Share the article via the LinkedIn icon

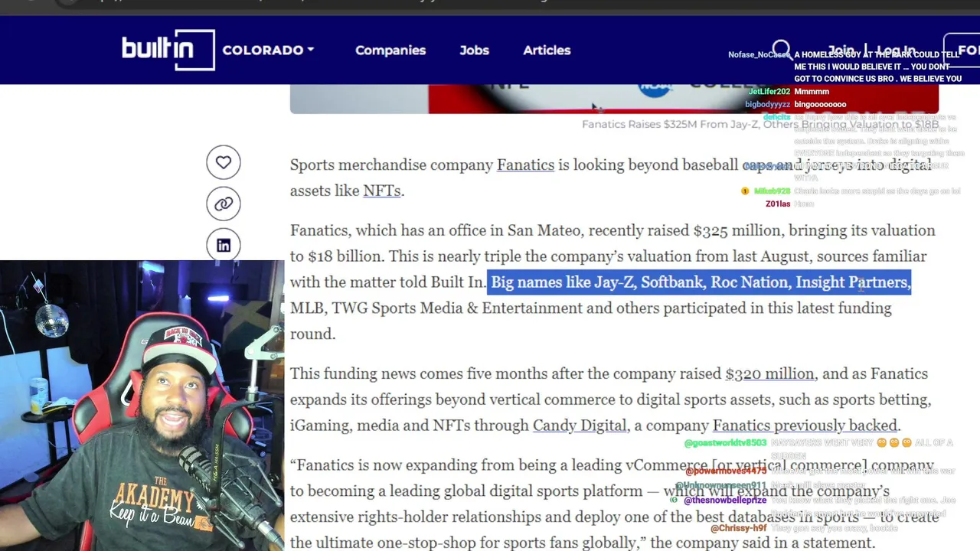(224, 245)
